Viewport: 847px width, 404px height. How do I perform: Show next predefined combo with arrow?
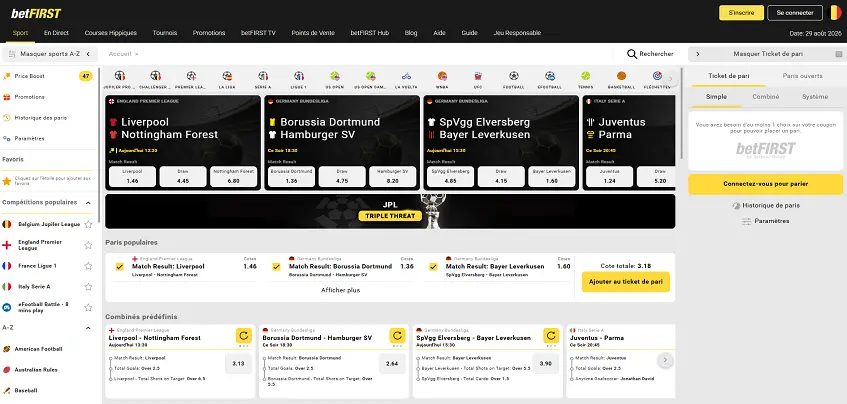[666, 360]
